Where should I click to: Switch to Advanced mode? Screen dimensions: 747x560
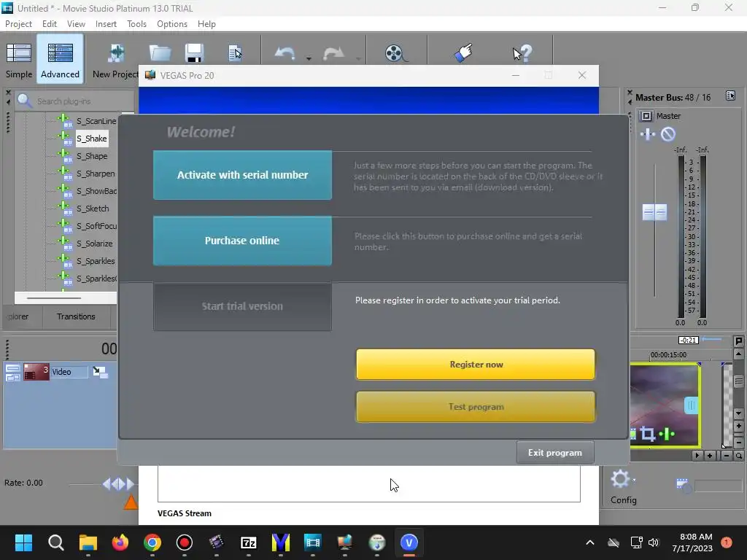coord(60,60)
